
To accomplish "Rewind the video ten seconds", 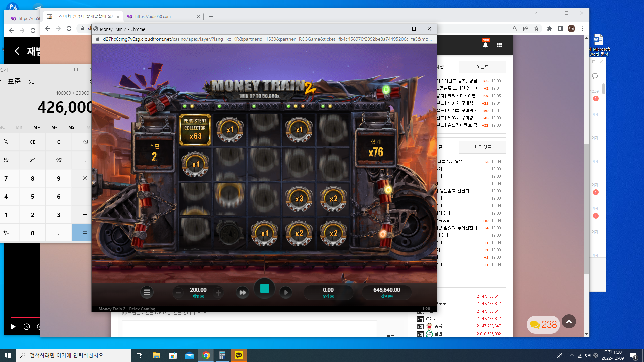I will pos(27,327).
